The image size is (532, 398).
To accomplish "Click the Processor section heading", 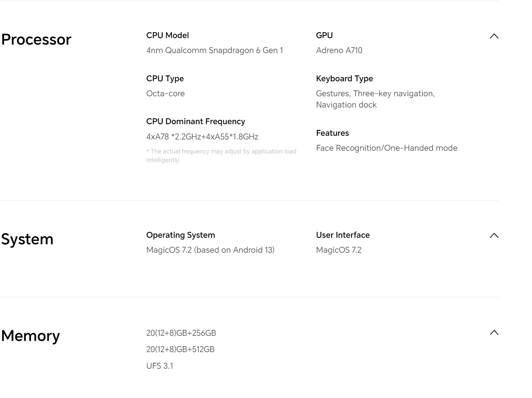I will coord(36,40).
